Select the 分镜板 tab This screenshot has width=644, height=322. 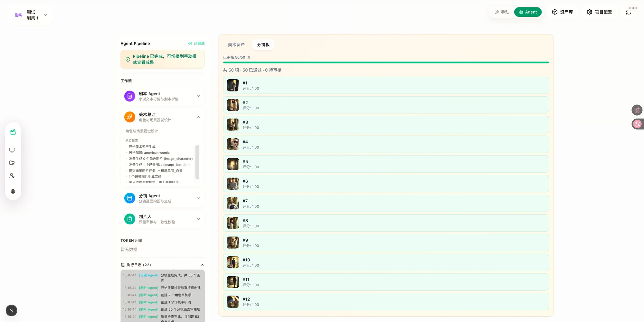click(263, 45)
